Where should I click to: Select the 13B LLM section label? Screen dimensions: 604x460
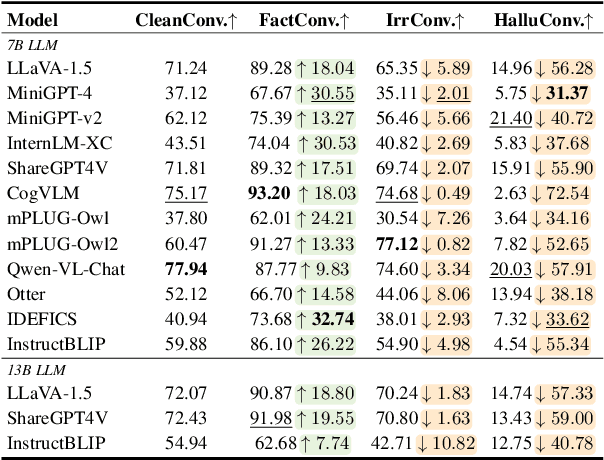[37, 372]
